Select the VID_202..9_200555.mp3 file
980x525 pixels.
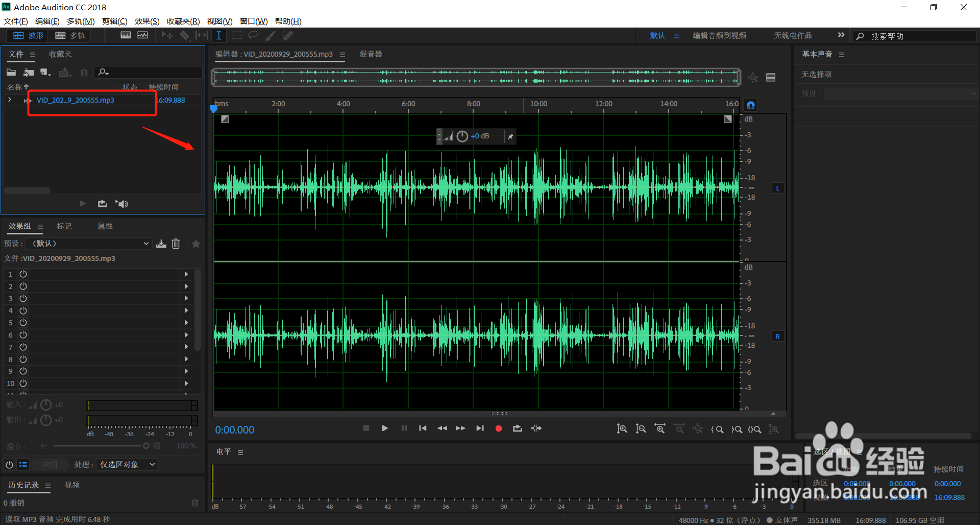tap(75, 101)
